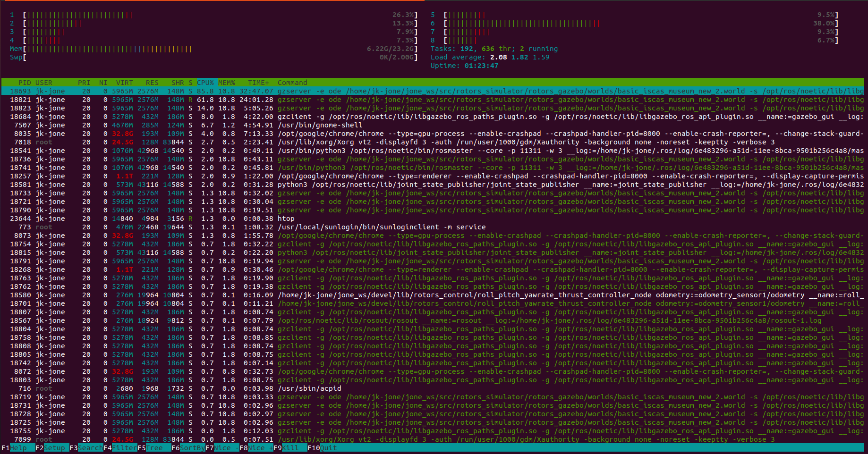Image resolution: width=868 pixels, height=454 pixels.
Task: Sort by VIRT column header
Action: [x=125, y=83]
